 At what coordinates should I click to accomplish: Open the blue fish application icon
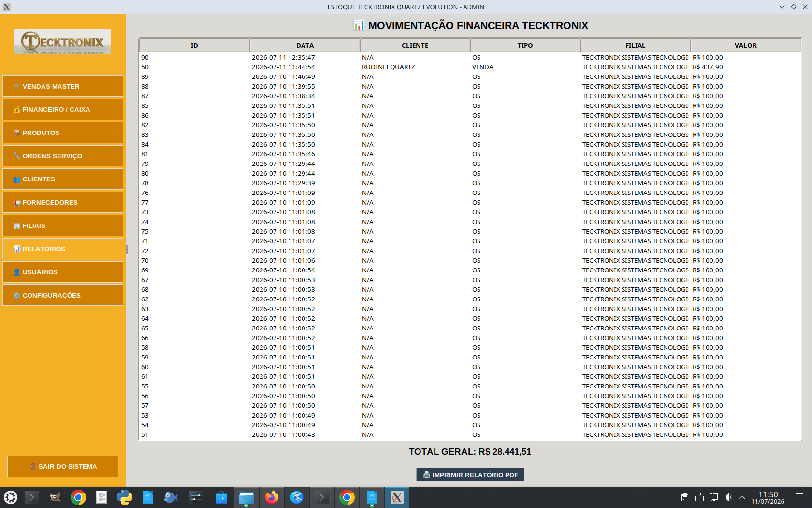[x=171, y=497]
